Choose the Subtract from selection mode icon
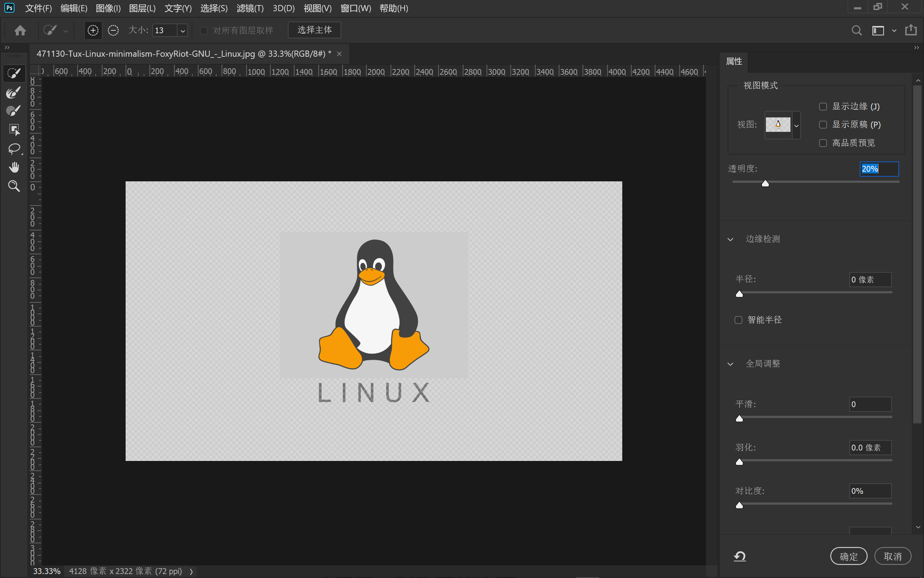Viewport: 924px width, 578px height. coord(113,30)
